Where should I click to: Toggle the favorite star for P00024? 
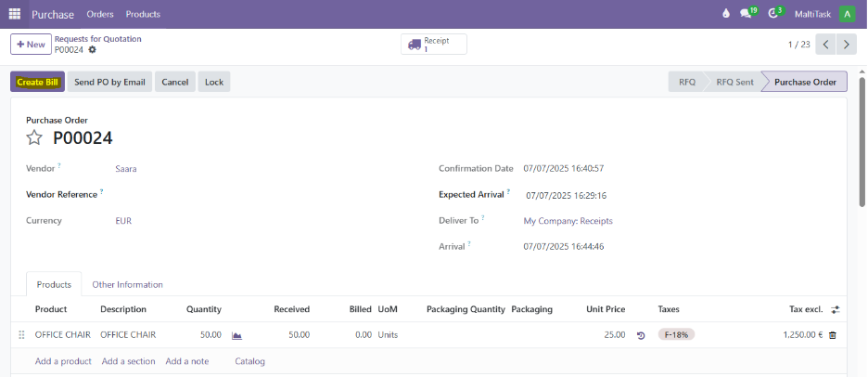click(x=34, y=138)
